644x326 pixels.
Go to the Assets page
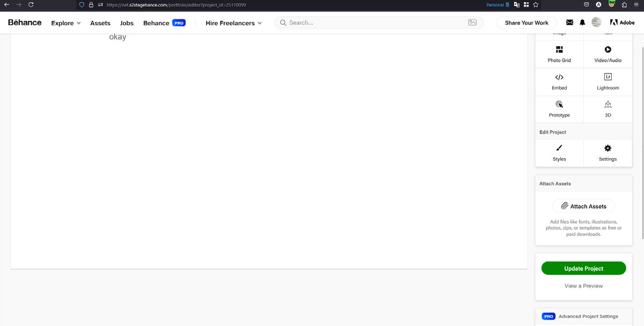[100, 23]
